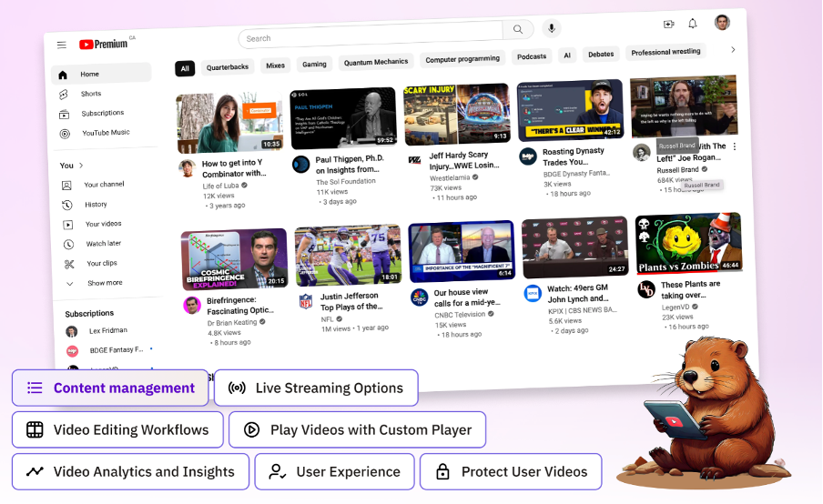Open the account avatar menu
The image size is (823, 504).
[722, 22]
